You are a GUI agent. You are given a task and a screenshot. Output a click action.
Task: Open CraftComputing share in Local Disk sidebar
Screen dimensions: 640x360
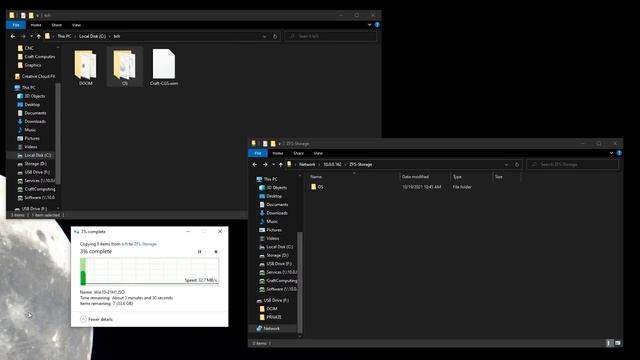click(36, 189)
